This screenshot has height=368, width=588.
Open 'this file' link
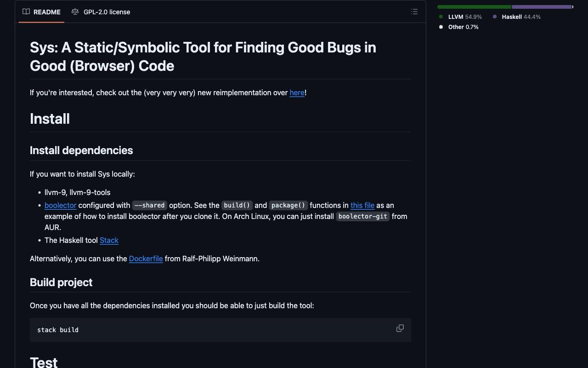362,206
